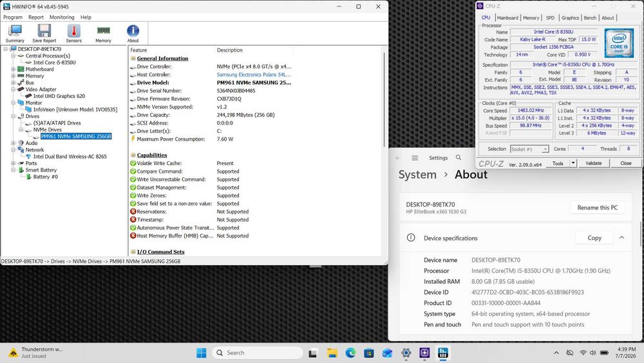The image size is (644, 363).
Task: Expand the Bus tree node
Action: [x=13, y=83]
